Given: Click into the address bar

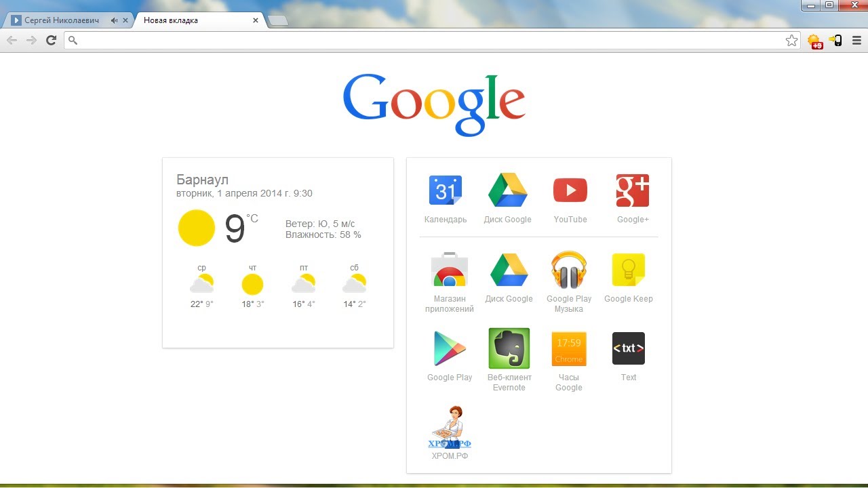Looking at the screenshot, I should [433, 41].
